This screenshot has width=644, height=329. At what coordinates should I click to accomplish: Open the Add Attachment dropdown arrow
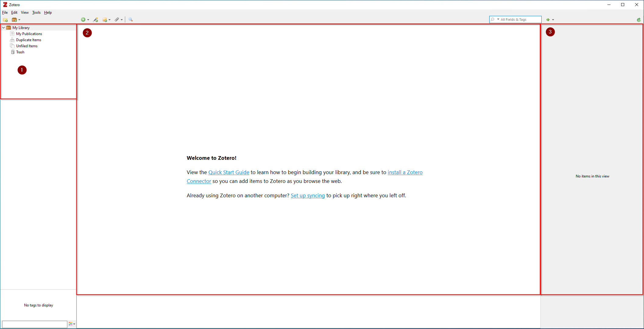(x=122, y=20)
